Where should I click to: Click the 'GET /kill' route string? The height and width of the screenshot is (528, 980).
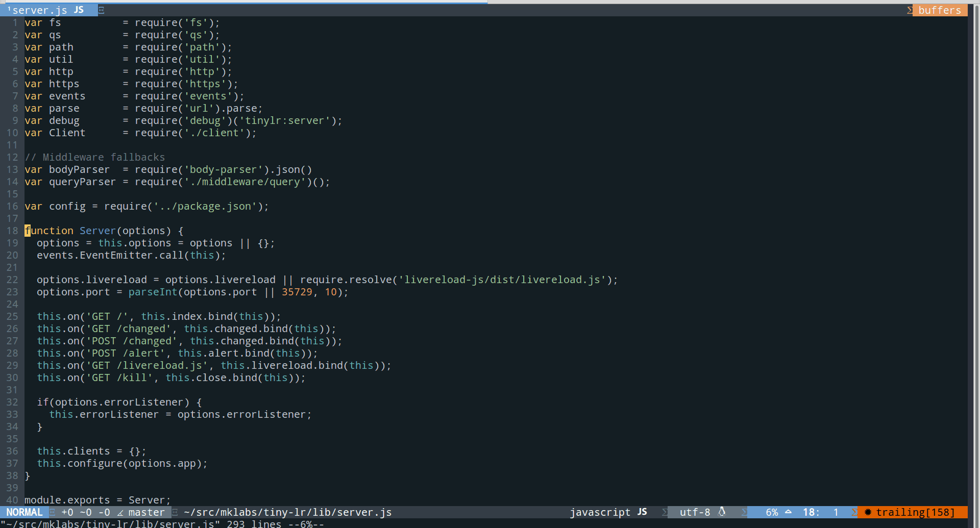point(119,378)
